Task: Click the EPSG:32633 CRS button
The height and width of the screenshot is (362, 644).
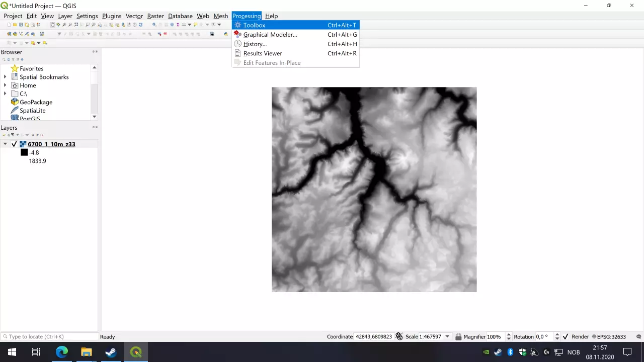Action: [x=608, y=337]
